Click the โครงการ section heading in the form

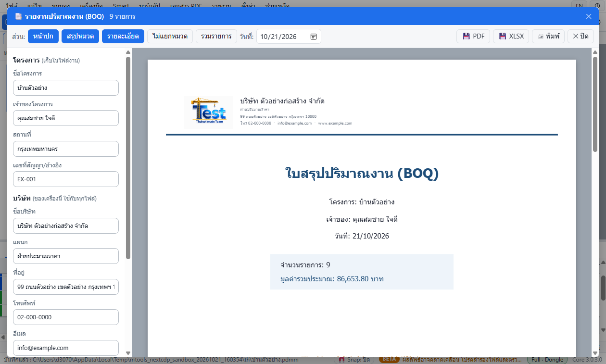pos(26,61)
